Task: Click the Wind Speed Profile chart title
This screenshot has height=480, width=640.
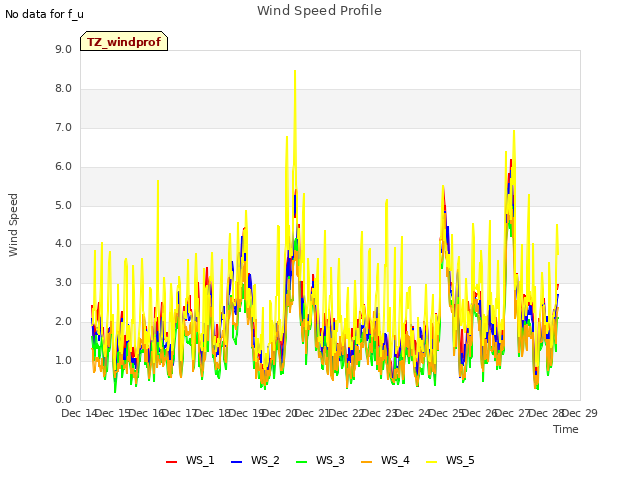Action: pos(319,11)
